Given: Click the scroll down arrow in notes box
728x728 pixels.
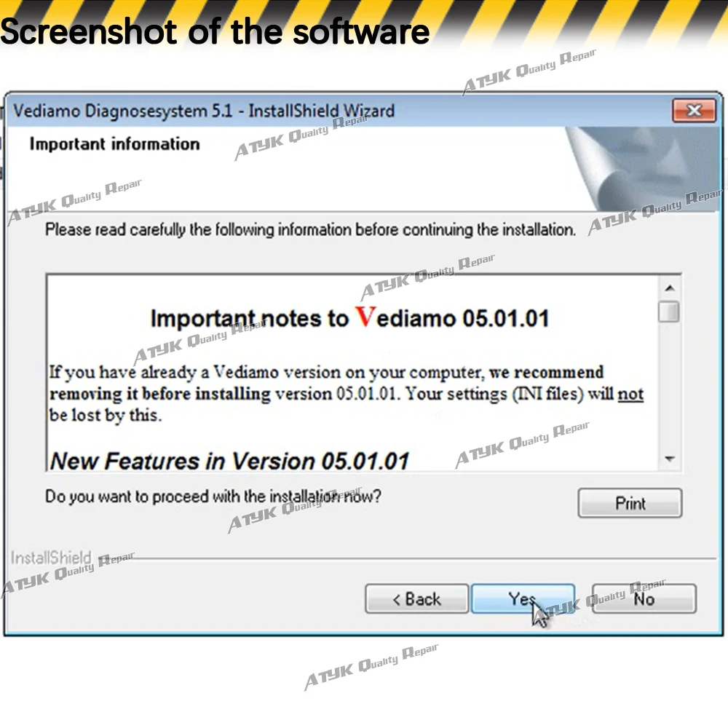Looking at the screenshot, I should (x=670, y=459).
